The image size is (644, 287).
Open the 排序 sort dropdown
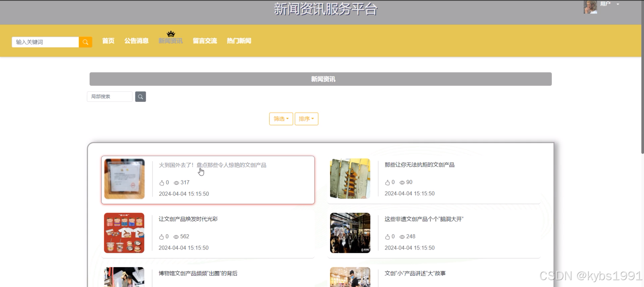click(306, 119)
